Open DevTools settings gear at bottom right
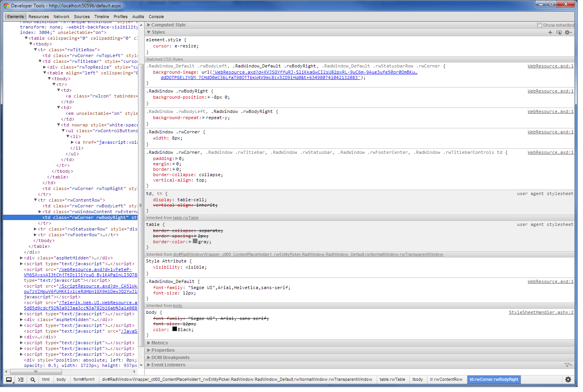 coord(568,380)
